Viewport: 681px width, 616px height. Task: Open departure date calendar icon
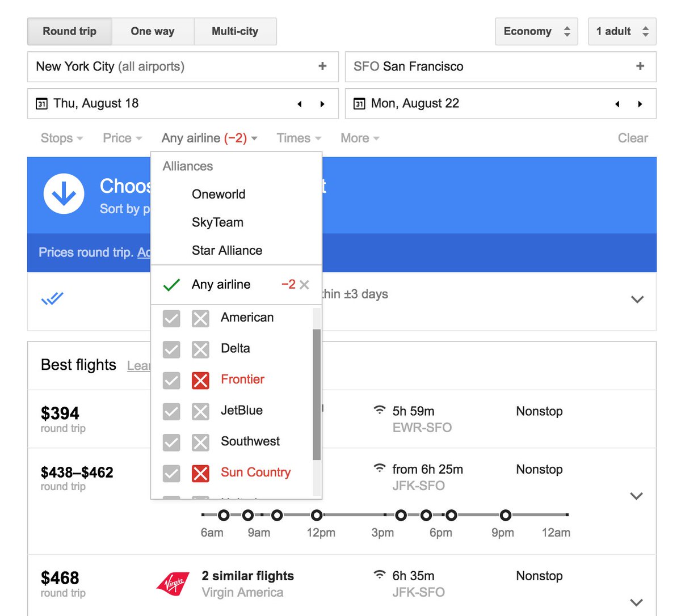41,104
